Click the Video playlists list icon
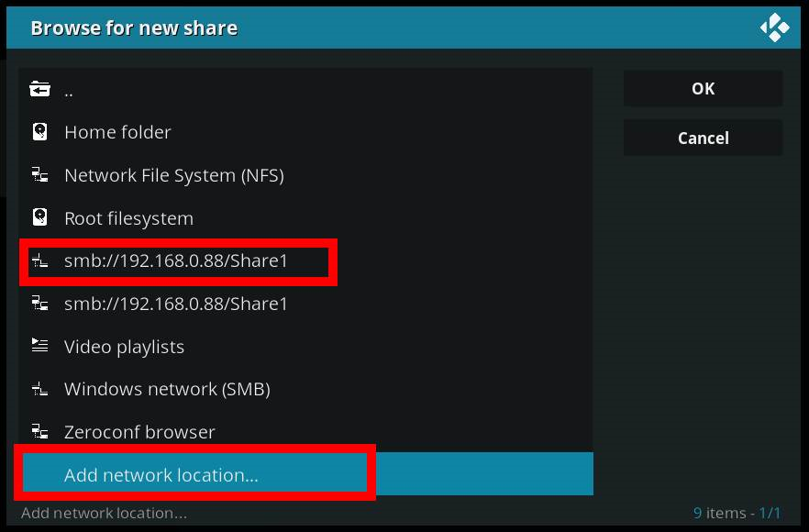809x532 pixels. (39, 347)
